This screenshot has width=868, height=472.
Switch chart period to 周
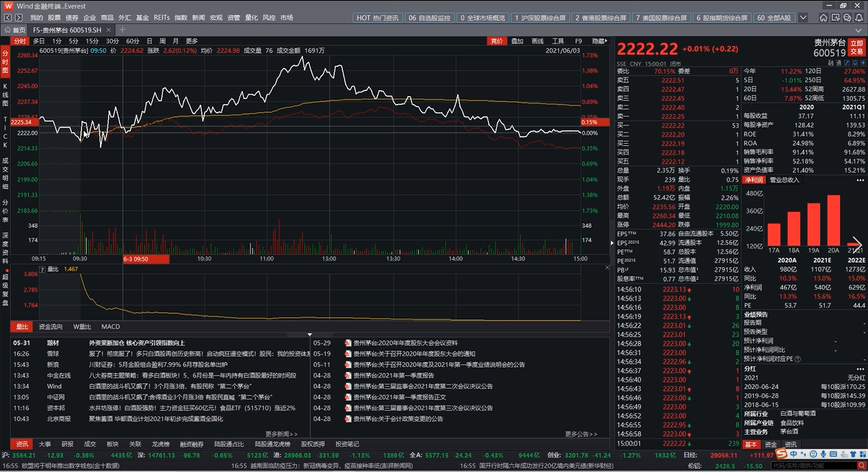163,41
